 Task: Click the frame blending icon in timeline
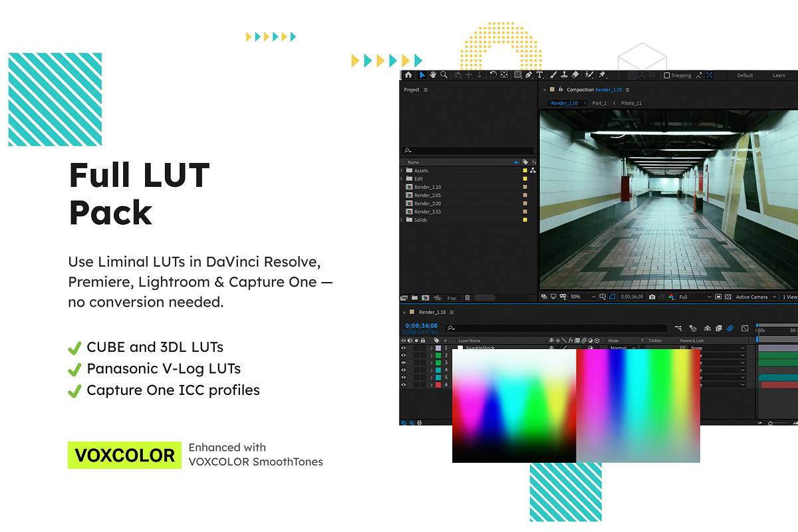point(719,329)
